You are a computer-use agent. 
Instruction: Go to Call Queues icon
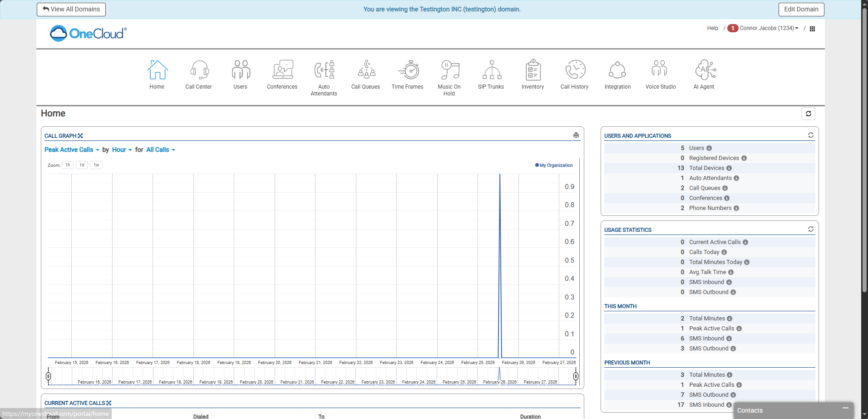click(x=366, y=70)
